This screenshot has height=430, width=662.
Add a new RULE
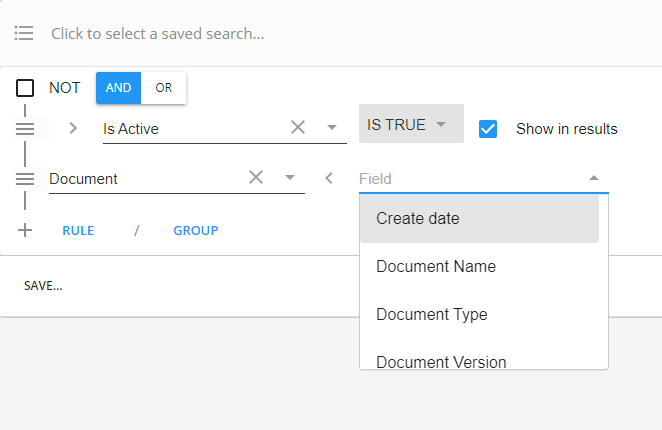point(78,230)
